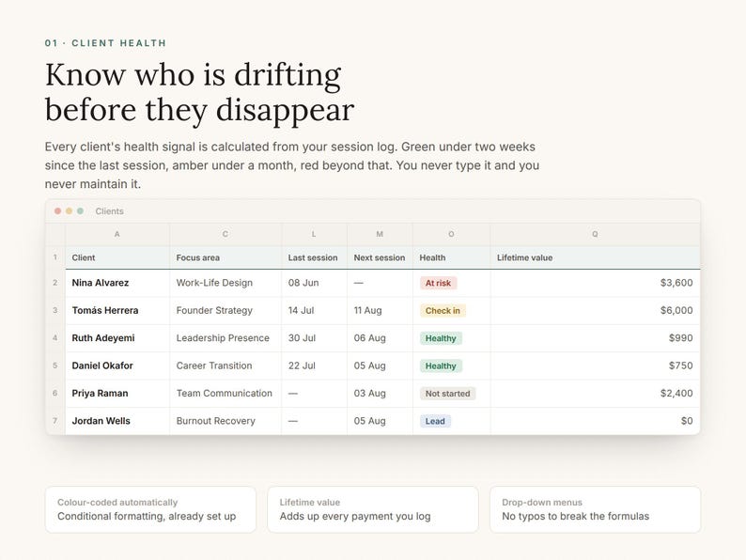The image size is (746, 560).
Task: Click the Lifetime value header cell
Action: [x=595, y=257]
